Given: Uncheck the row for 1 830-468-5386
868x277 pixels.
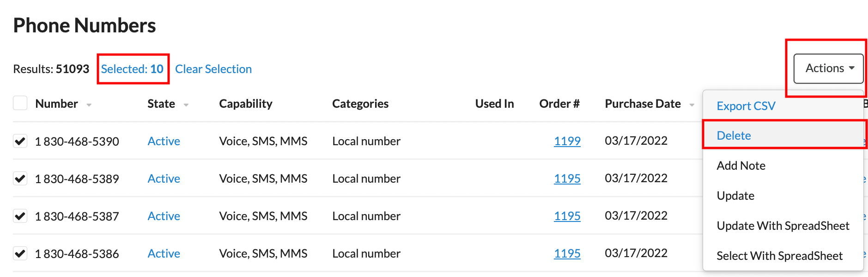Looking at the screenshot, I should click(x=20, y=253).
